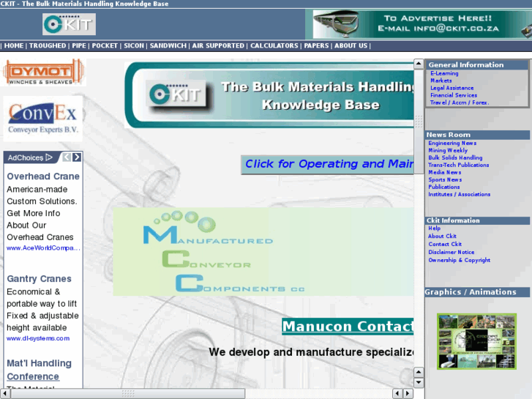The width and height of the screenshot is (532, 399).
Task: Open the ConvEx Conveyor Experts logo
Action: 43,119
